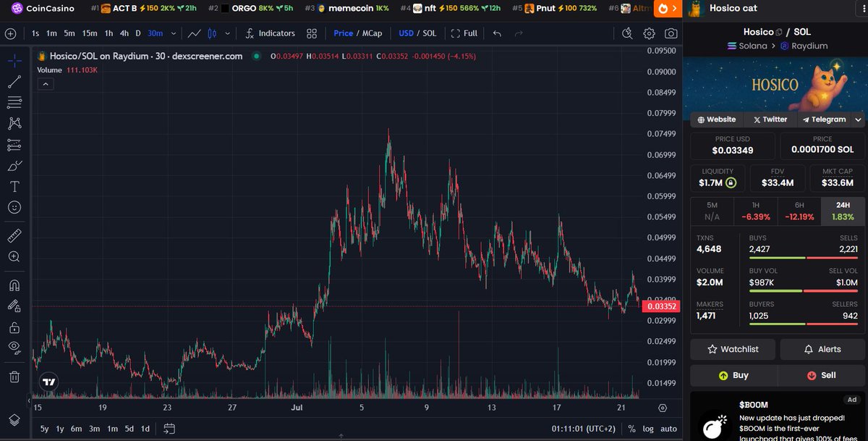This screenshot has width=868, height=441.
Task: Toggle hide all drawings eye icon
Action: (x=14, y=348)
